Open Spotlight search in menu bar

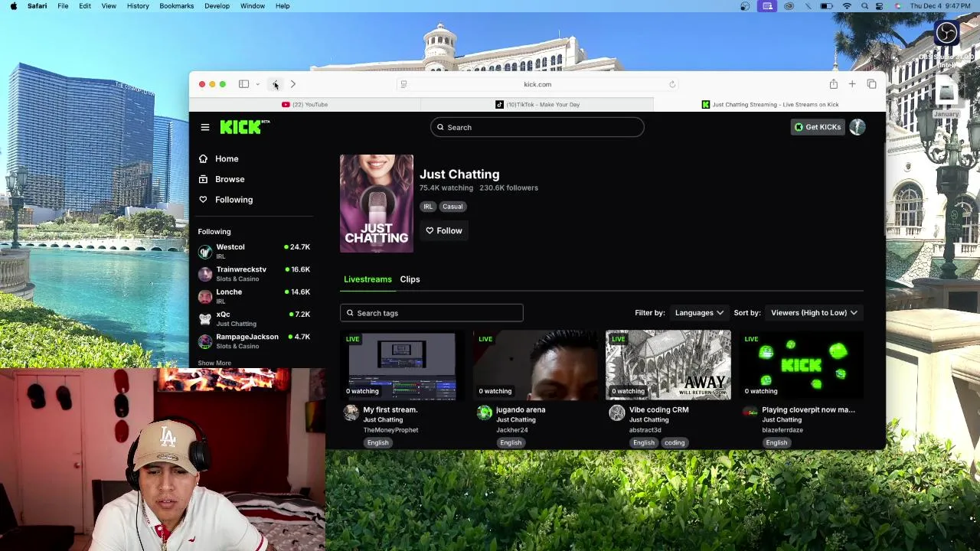(864, 6)
